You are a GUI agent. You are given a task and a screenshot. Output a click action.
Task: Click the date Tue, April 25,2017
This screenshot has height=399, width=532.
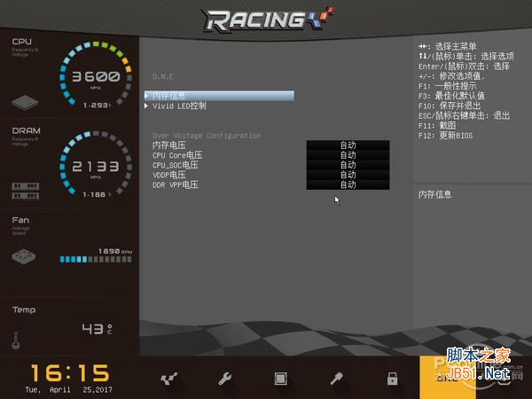pos(68,390)
